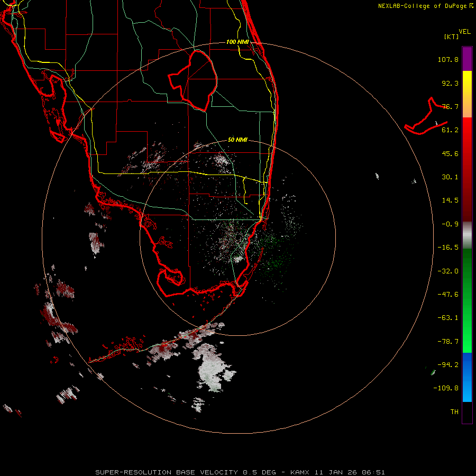Screen dimensions: 476x476
Task: Click the 14.5 scale value
Action: point(450,200)
